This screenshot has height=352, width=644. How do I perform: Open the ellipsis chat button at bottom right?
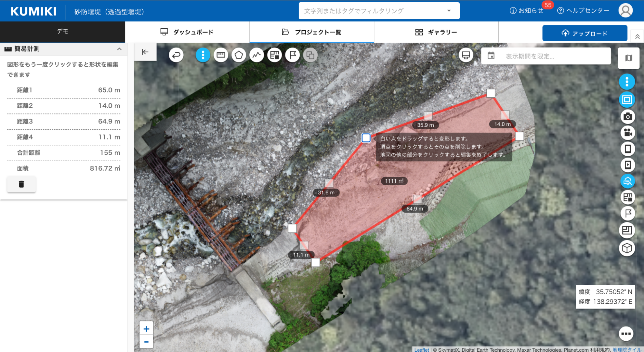pos(626,334)
